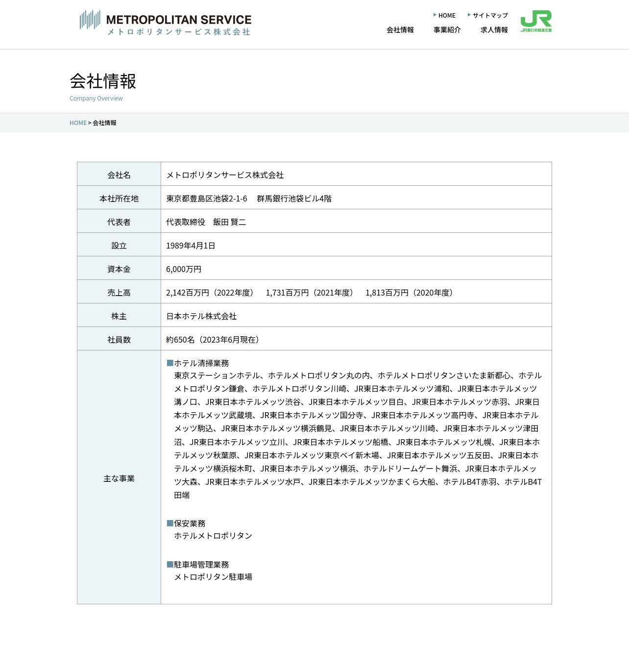
Task: Select company name メトロポリタンサービス株式会社 cell
Action: (356, 174)
